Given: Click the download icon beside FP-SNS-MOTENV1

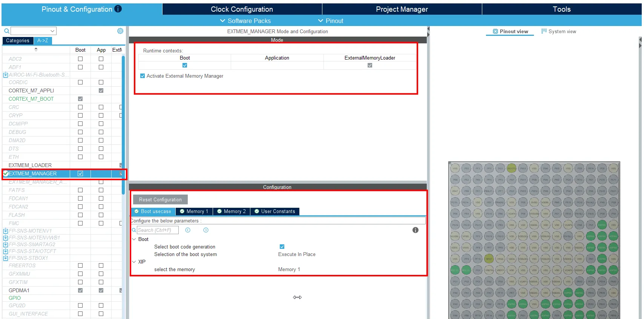Looking at the screenshot, I should (x=6, y=231).
